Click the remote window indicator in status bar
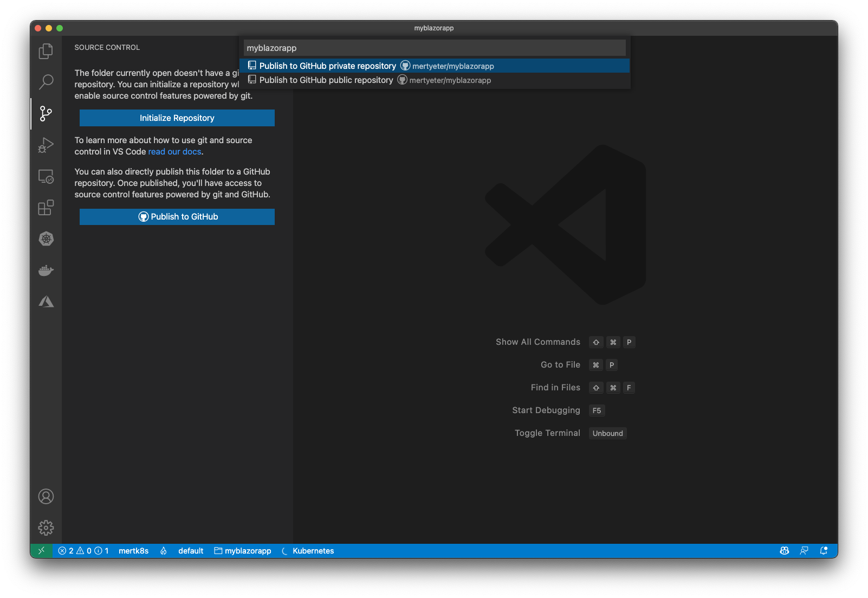The width and height of the screenshot is (868, 598). tap(41, 551)
